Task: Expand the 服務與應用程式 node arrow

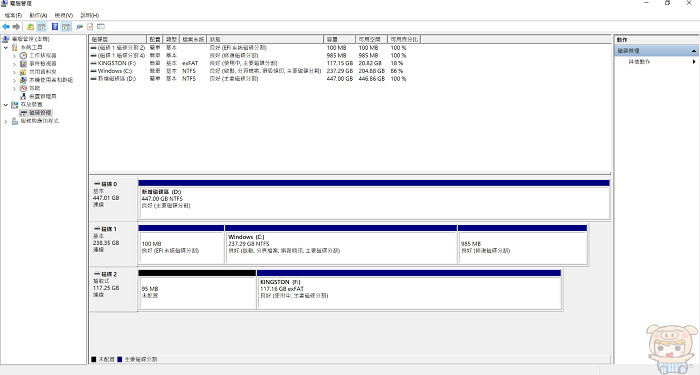Action: click(x=6, y=121)
